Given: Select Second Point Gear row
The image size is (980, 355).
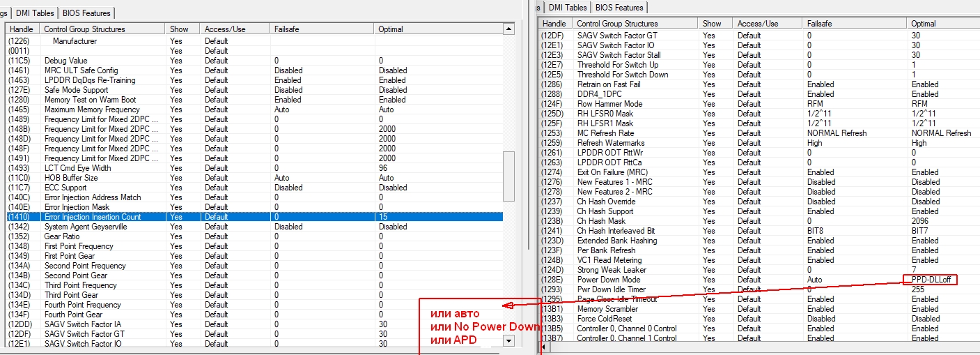Looking at the screenshot, I should point(254,275).
